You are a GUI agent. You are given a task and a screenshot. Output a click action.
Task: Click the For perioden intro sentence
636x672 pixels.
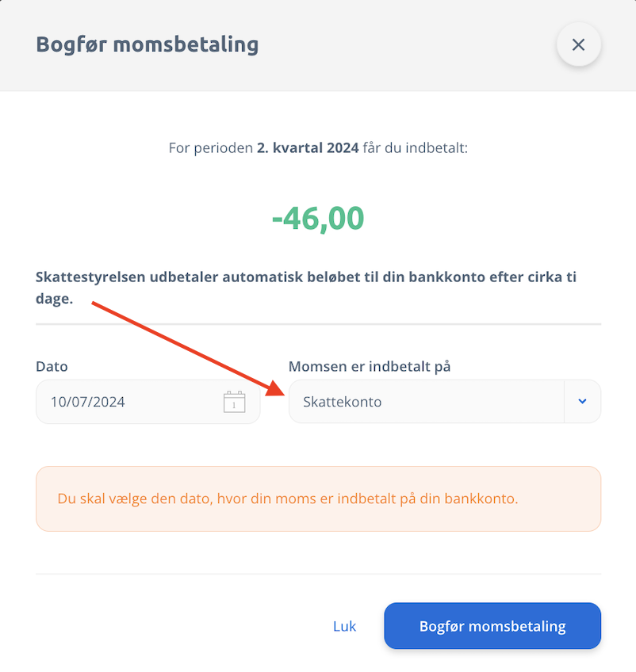coord(318,148)
